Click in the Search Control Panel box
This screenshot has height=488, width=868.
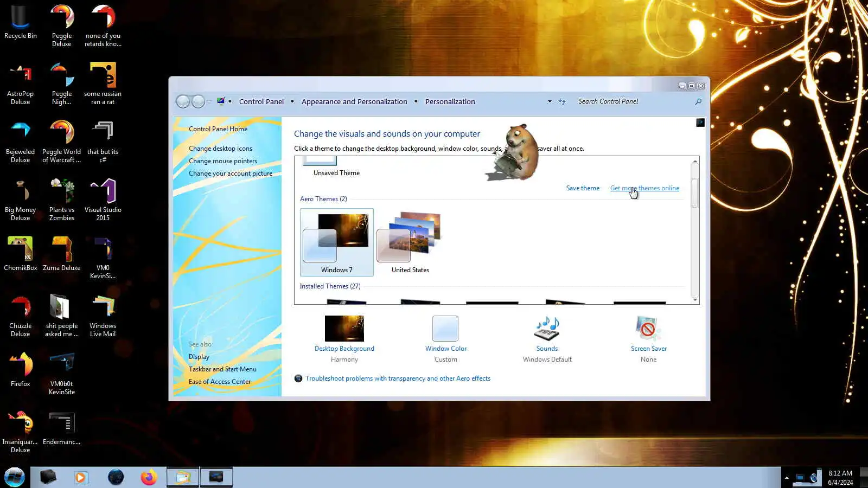click(635, 101)
